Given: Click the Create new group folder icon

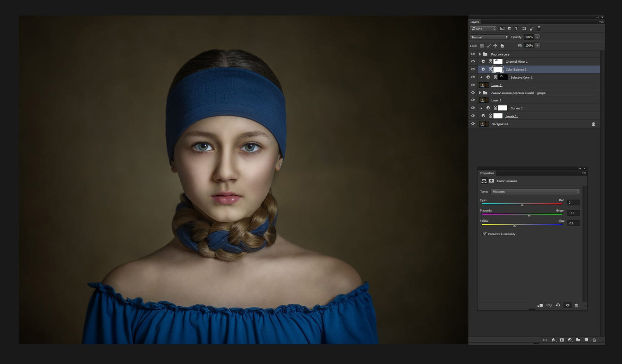Looking at the screenshot, I should (x=578, y=340).
